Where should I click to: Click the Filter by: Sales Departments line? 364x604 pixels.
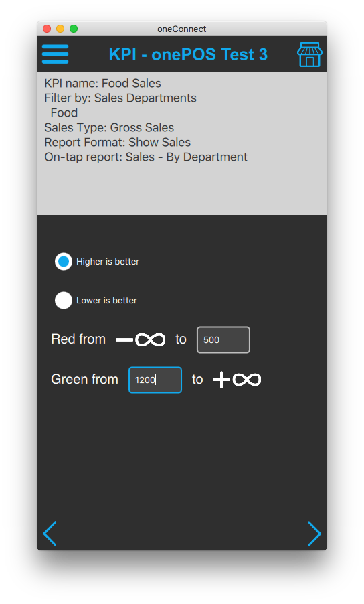(120, 98)
